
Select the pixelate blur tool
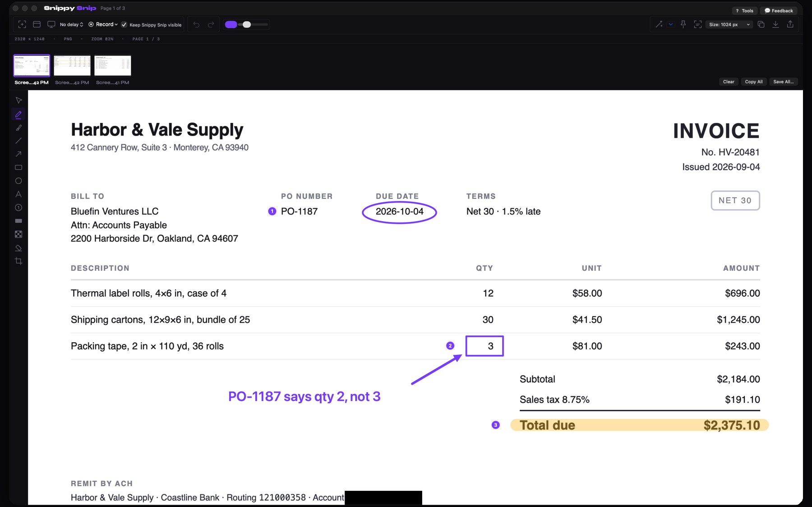[18, 234]
